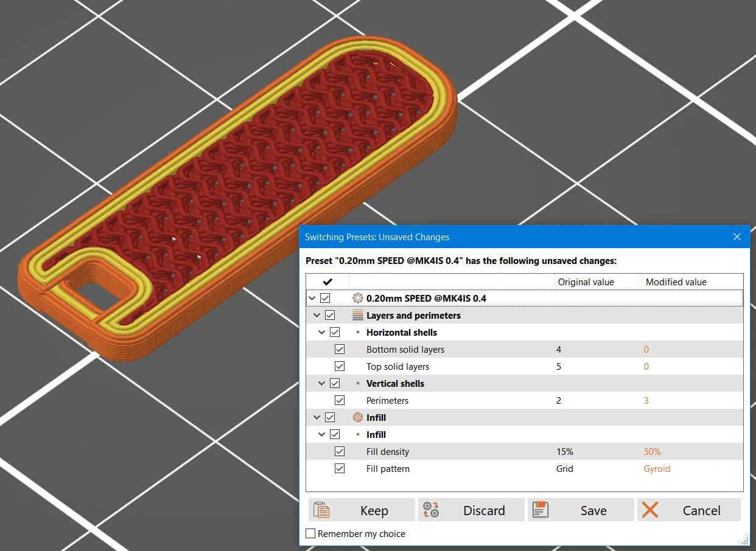This screenshot has height=551, width=756.
Task: Click the floppy disk icon on Save button
Action: pos(540,510)
